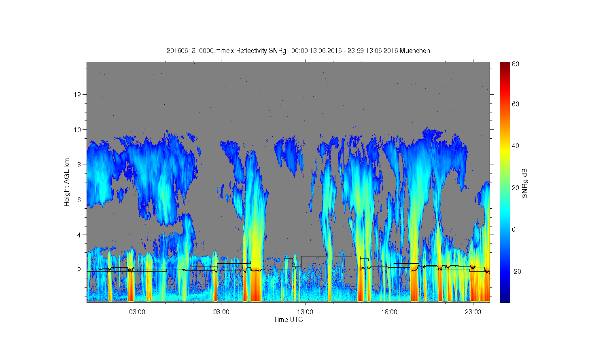The width and height of the screenshot is (607, 364).
Task: Click the yellow band of the colorbar
Action: pyautogui.click(x=505, y=152)
